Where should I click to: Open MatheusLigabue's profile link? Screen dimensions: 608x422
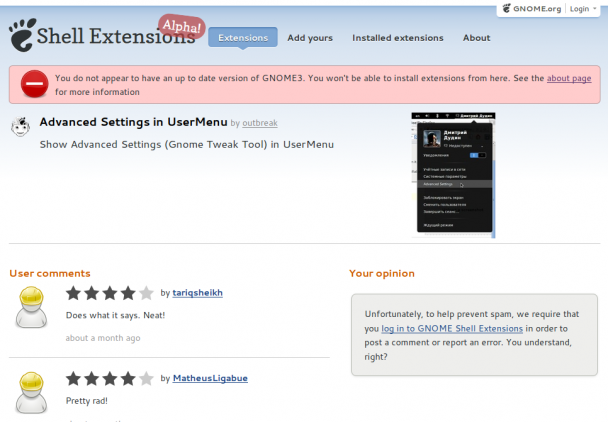pyautogui.click(x=210, y=378)
